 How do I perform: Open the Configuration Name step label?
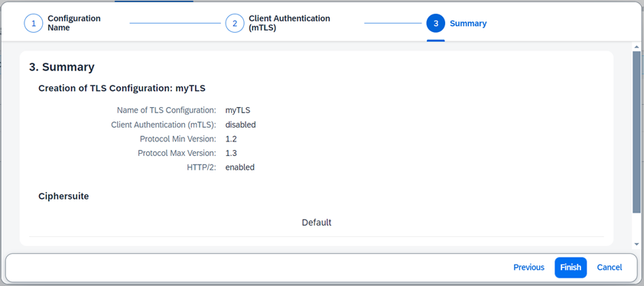coord(74,23)
